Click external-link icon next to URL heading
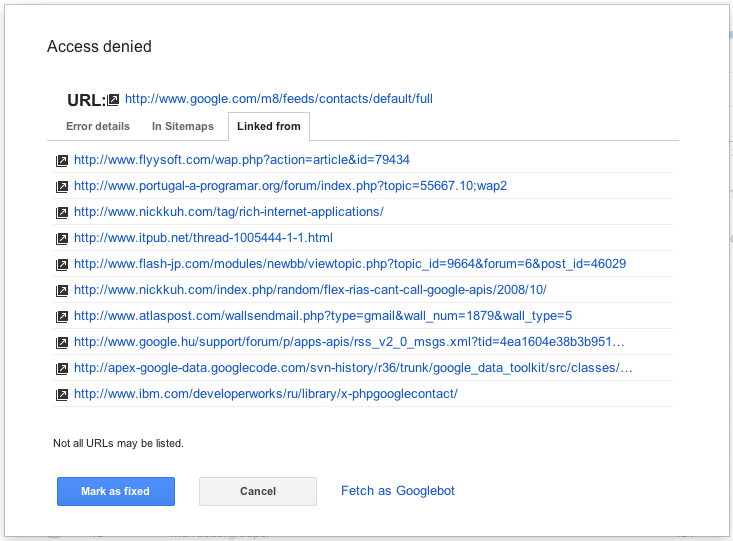The height and width of the screenshot is (541, 733). tap(114, 100)
